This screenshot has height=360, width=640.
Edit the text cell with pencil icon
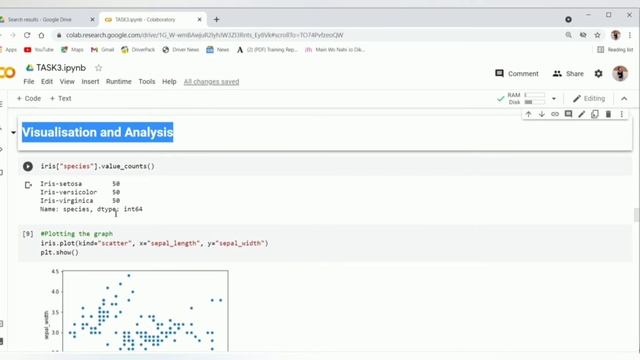tap(582, 114)
